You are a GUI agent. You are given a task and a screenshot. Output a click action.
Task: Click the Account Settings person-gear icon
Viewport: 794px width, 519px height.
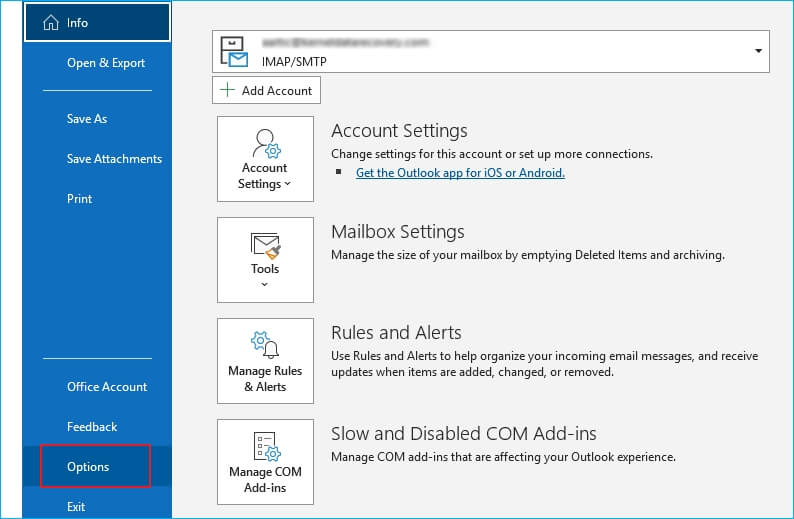point(266,144)
